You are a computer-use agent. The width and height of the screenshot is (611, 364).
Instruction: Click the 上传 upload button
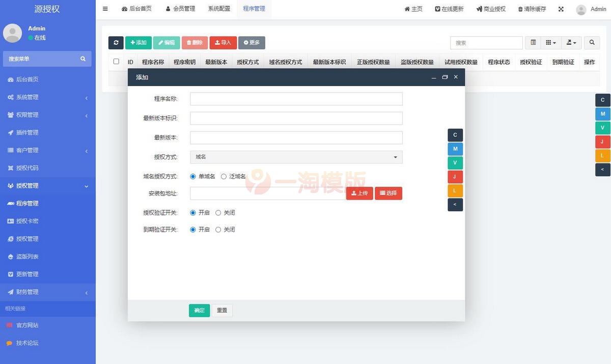[359, 193]
